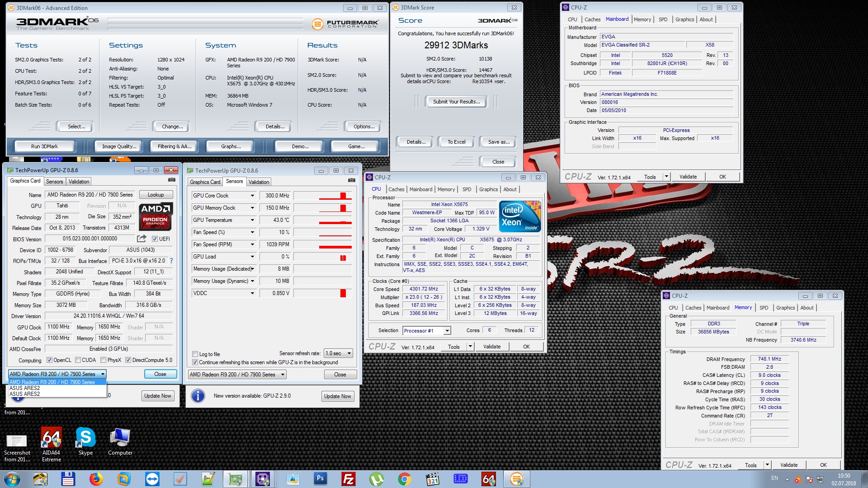
Task: Click the Fan Speed (RPM) sensor graph
Action: (x=323, y=244)
